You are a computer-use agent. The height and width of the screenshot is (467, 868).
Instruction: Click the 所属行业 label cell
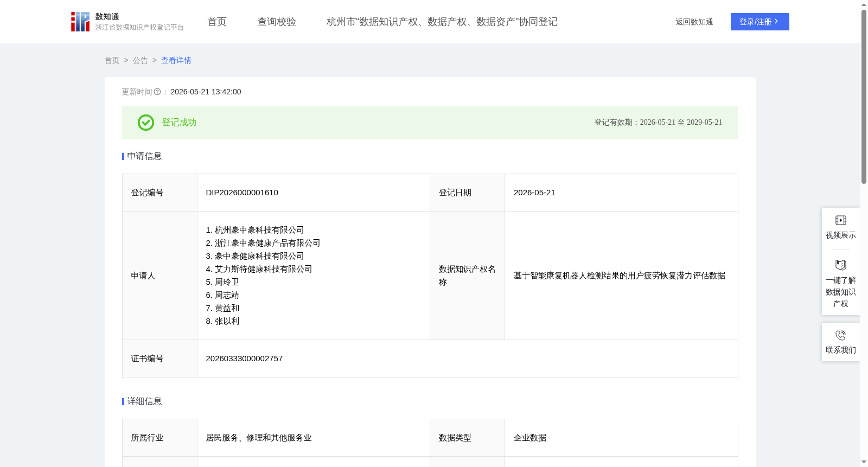tap(159, 438)
